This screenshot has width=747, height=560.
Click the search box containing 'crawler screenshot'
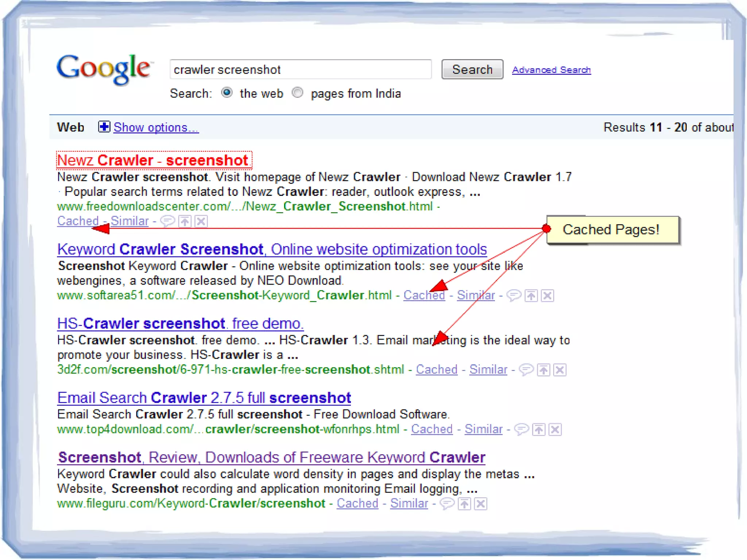point(301,69)
